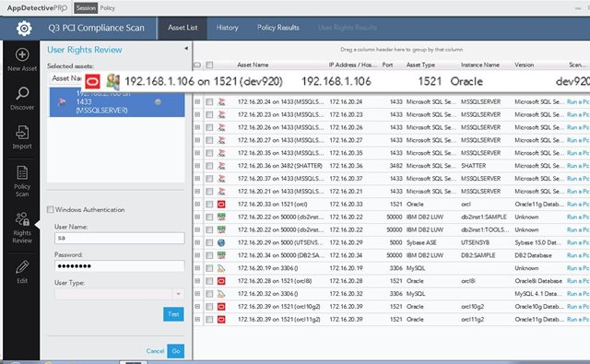Click the DB2 icon for DB2:SAMPLE row
This screenshot has width=590, height=364.
pyautogui.click(x=221, y=255)
